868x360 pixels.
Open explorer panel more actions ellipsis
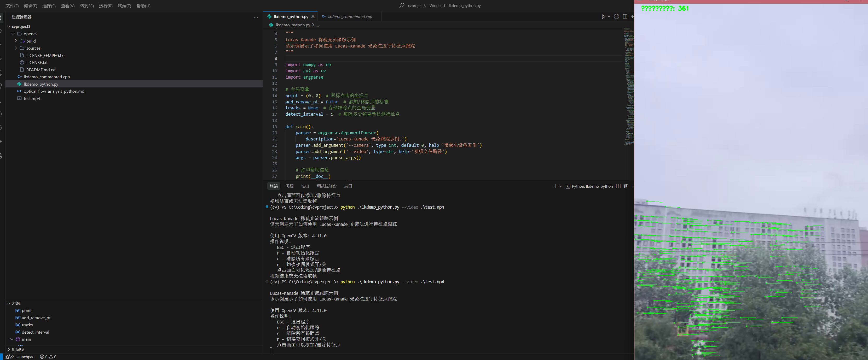click(256, 17)
